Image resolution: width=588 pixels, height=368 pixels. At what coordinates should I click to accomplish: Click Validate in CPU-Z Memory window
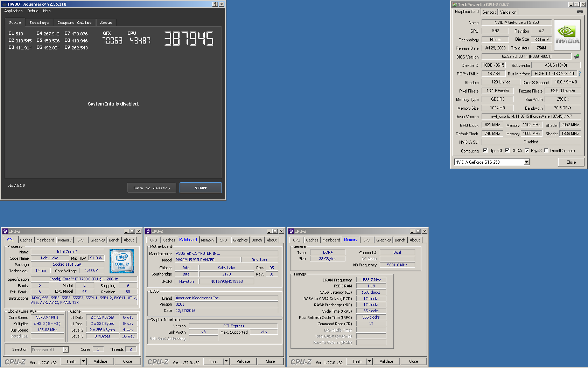tap(386, 361)
